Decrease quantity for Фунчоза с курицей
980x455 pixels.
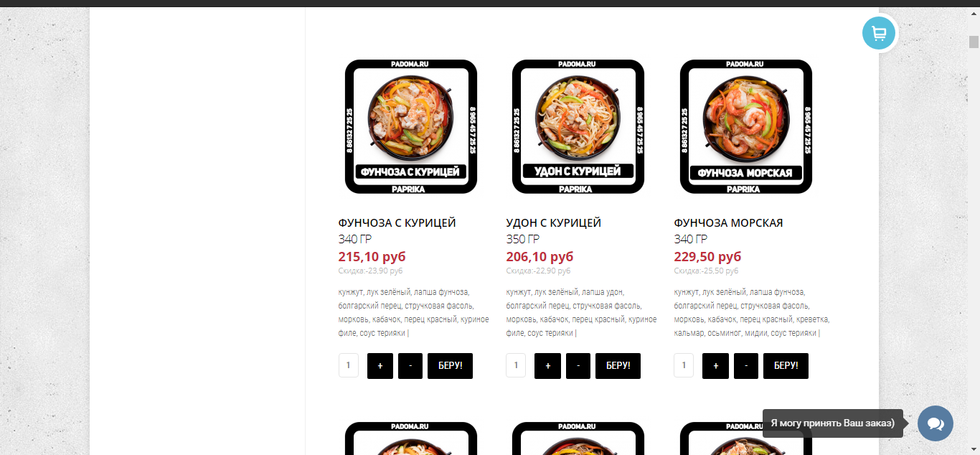tap(410, 366)
